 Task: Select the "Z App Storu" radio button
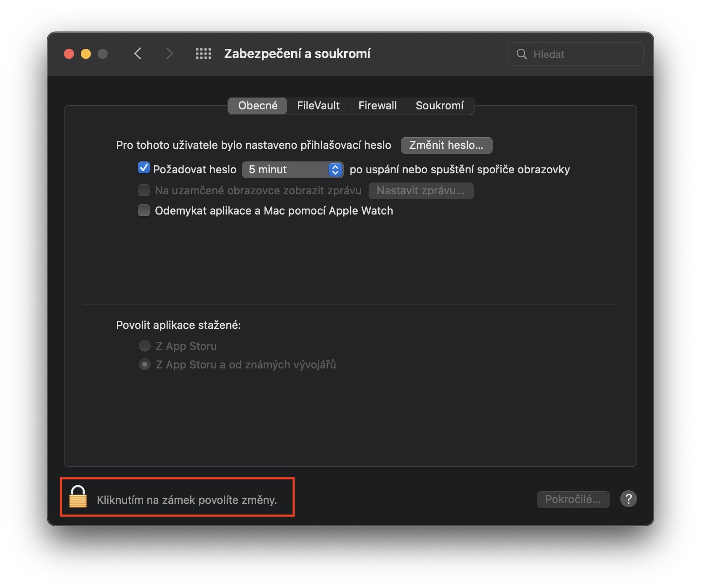pyautogui.click(x=145, y=346)
